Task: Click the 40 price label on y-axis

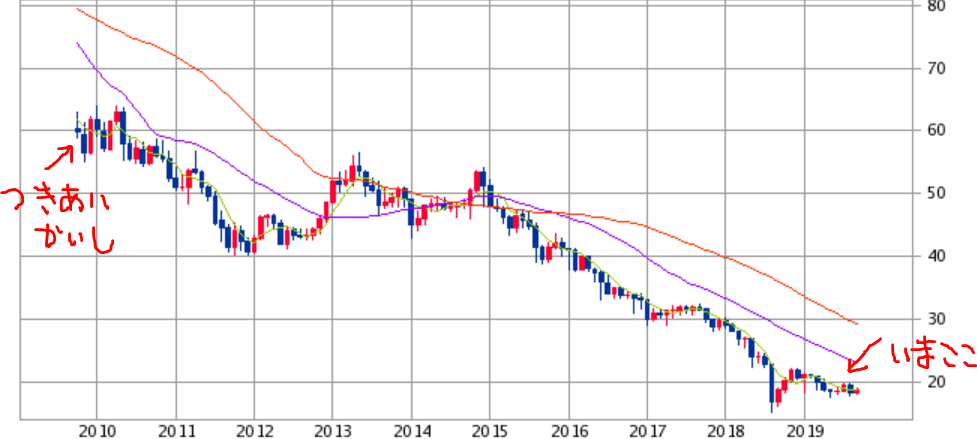Action: pos(937,256)
